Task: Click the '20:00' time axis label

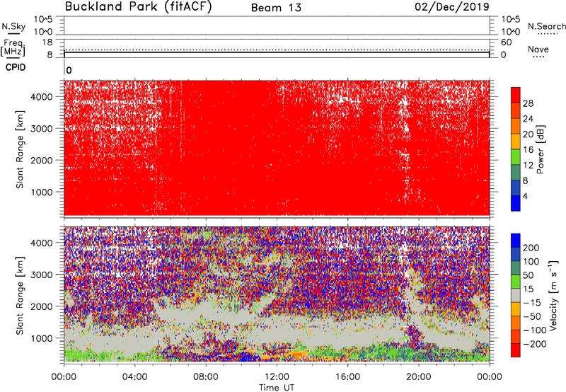Action: (418, 377)
